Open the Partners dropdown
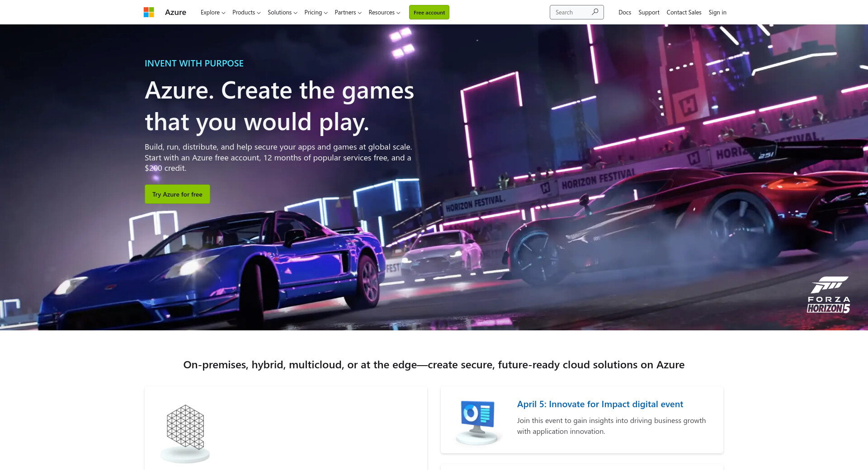Screen dimensions: 868x470 click(348, 12)
